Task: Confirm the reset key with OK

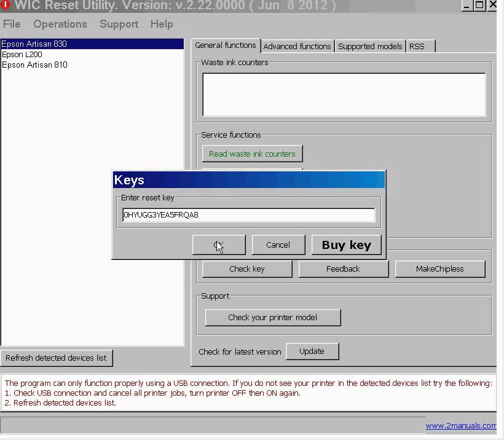Action: tap(219, 244)
